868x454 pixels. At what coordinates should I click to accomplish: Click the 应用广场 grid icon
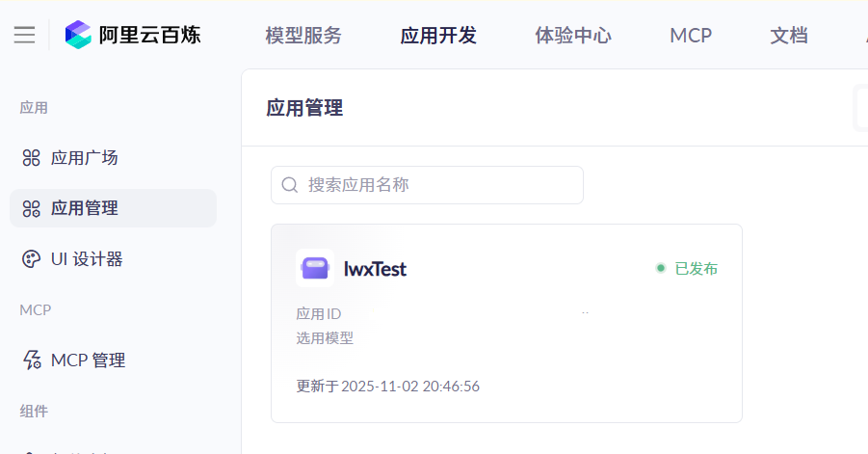[x=31, y=158]
